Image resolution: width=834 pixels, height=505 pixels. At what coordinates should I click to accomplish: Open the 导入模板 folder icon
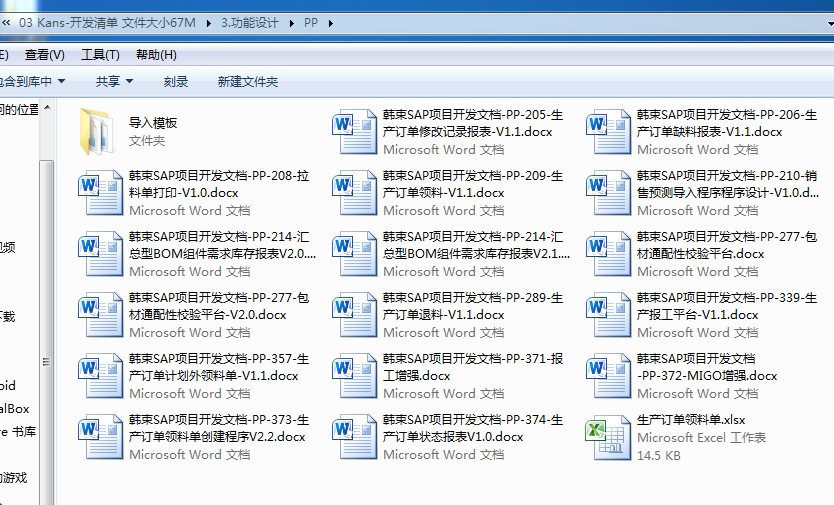[x=97, y=131]
